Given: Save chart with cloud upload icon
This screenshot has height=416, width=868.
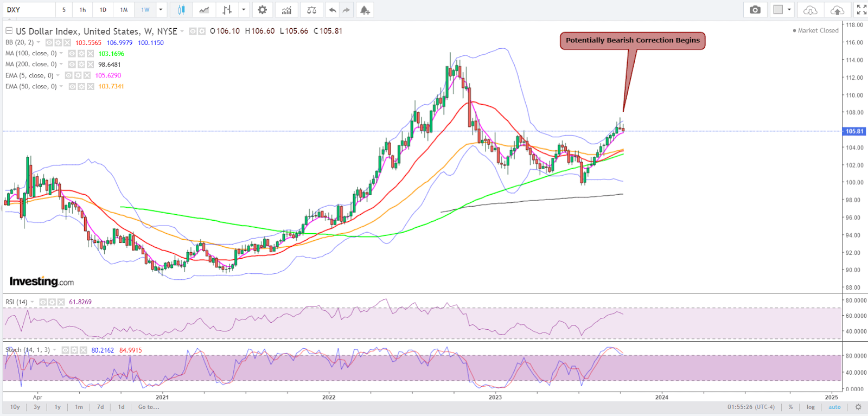Looking at the screenshot, I should (x=837, y=10).
